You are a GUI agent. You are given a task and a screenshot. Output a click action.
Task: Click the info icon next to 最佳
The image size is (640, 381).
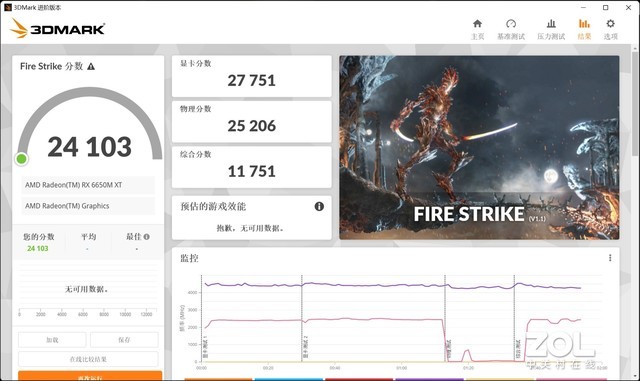[147, 237]
